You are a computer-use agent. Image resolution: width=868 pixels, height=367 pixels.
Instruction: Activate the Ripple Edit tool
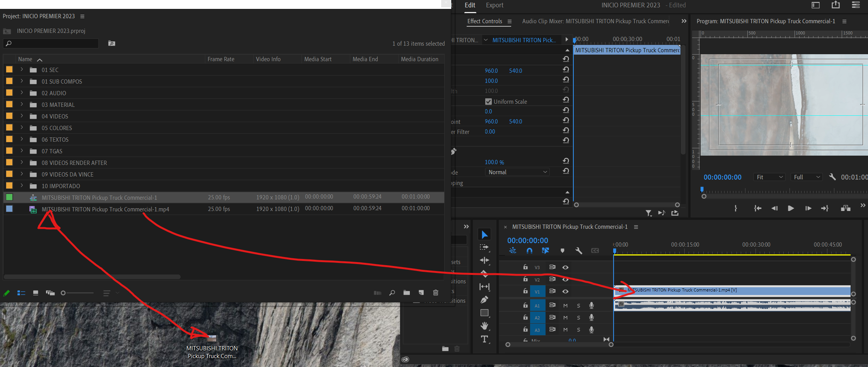click(x=484, y=261)
